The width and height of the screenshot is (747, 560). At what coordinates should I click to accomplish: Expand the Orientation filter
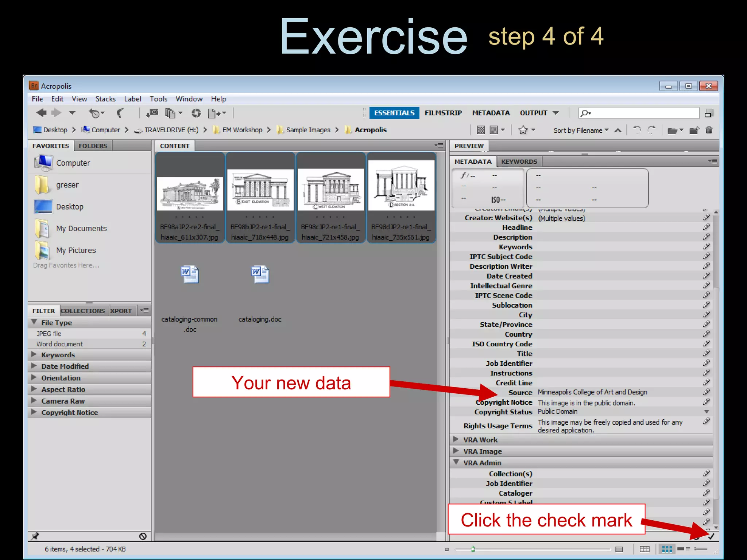pos(34,378)
